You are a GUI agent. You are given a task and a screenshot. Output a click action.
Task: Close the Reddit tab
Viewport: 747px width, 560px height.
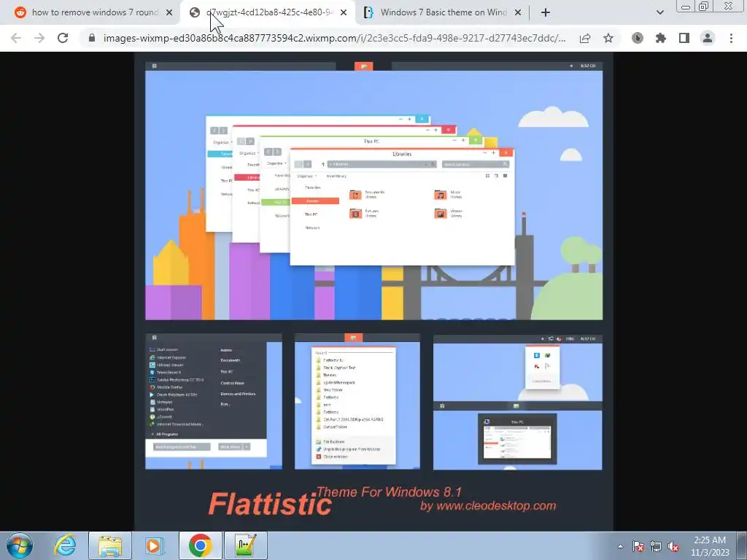click(169, 13)
